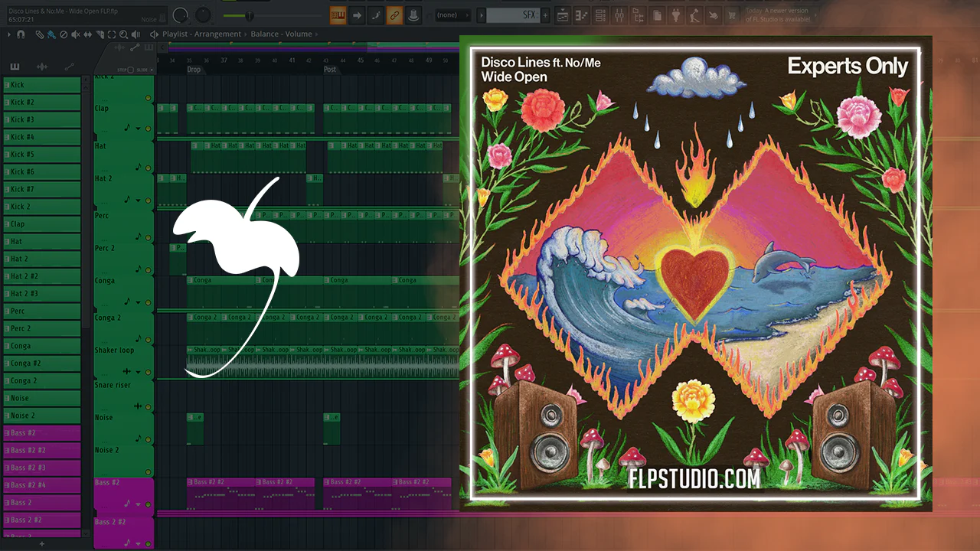980x551 pixels.
Task: Click the previous pattern arrow left of SFX
Action: click(x=481, y=15)
